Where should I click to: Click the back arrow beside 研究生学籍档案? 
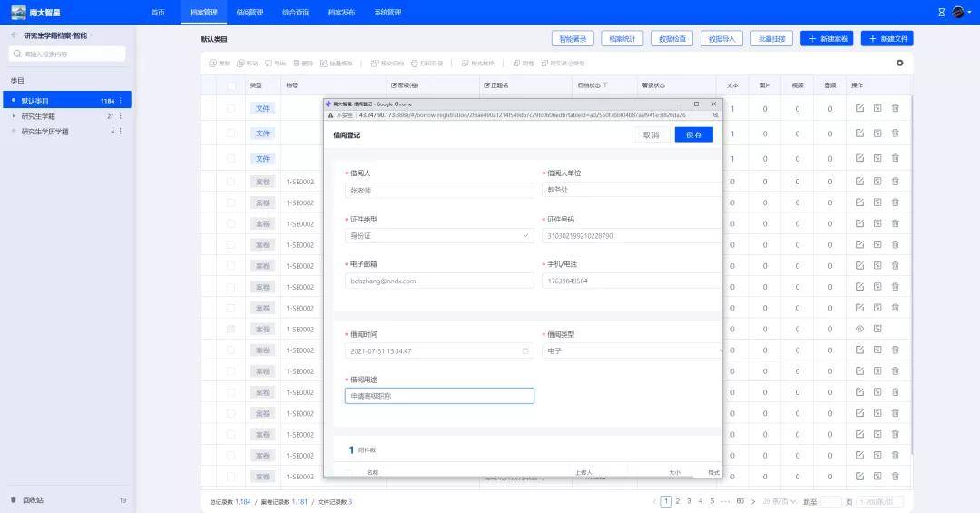click(15, 35)
